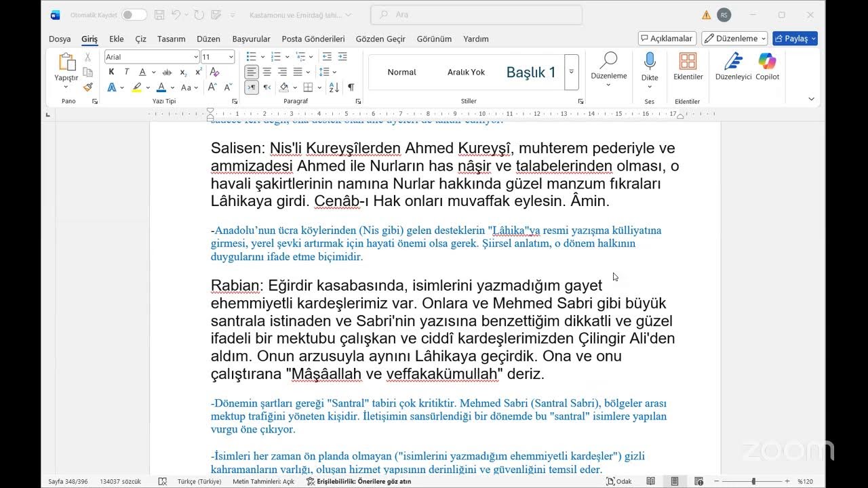Cut selection with the scissors icon
The image size is (868, 488).
[x=87, y=58]
